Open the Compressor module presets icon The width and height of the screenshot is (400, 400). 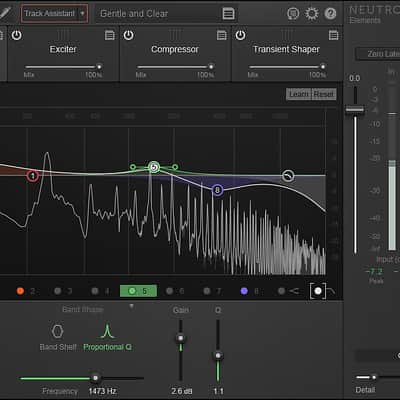(222, 35)
